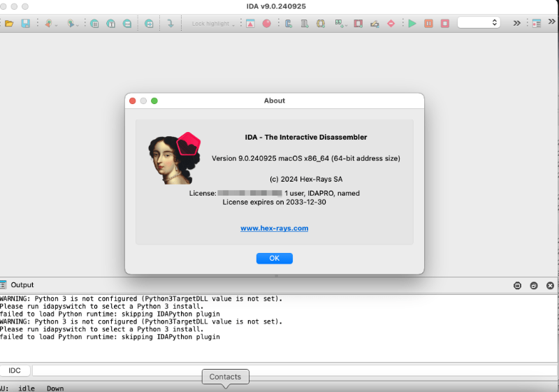Screen dimensions: 559x392
Task: Click the IDC language selector button
Action: tap(15, 370)
